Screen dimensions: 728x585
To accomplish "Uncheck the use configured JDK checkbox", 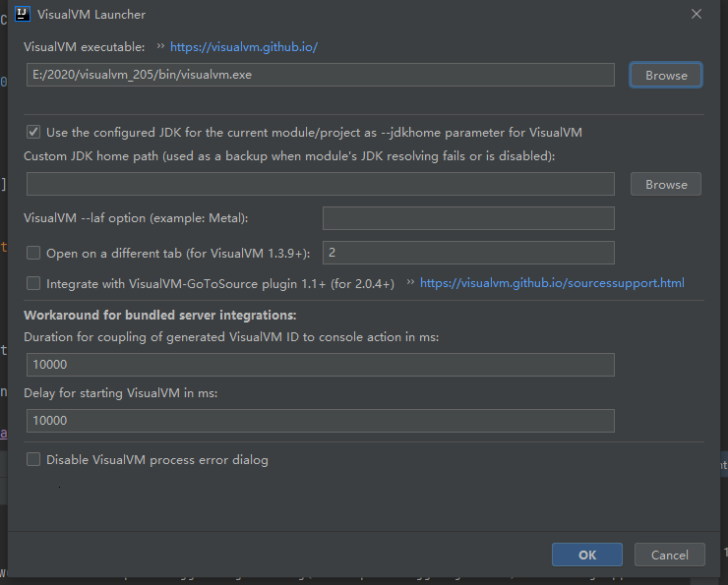I will click(33, 132).
